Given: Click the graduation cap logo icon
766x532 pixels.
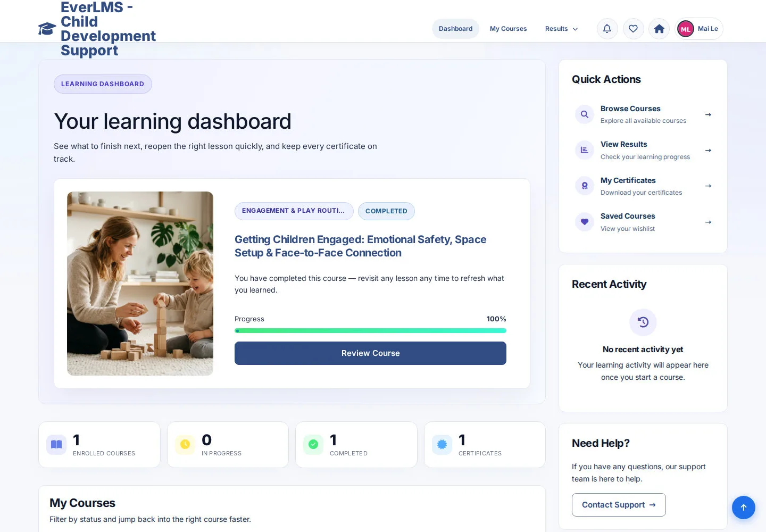Looking at the screenshot, I should [x=47, y=29].
